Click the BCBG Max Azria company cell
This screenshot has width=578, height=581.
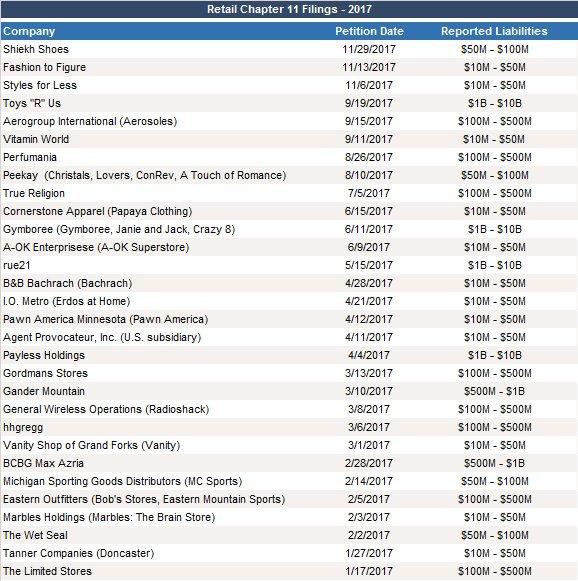(43, 463)
